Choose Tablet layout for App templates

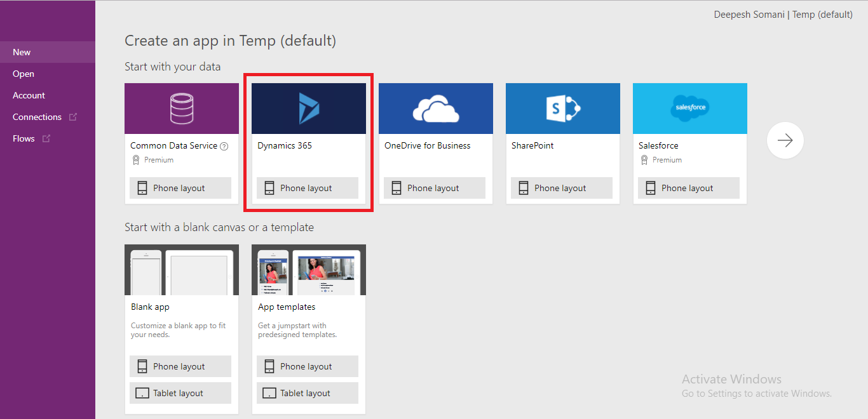(x=308, y=393)
